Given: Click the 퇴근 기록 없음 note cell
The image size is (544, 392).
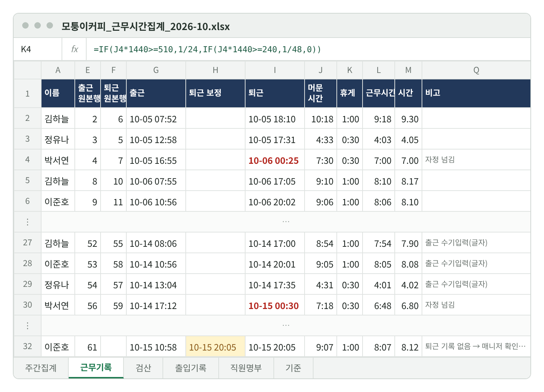Looking at the screenshot, I should (x=476, y=347).
